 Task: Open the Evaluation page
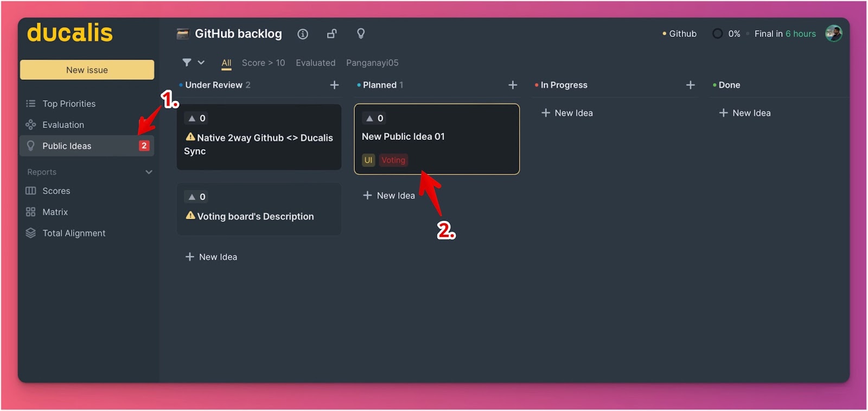point(63,125)
